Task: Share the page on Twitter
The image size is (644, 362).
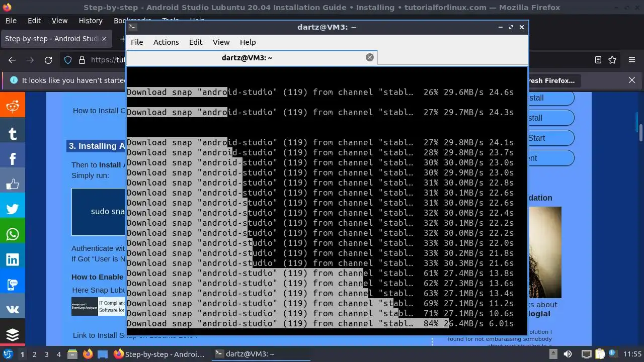Action: [x=13, y=209]
